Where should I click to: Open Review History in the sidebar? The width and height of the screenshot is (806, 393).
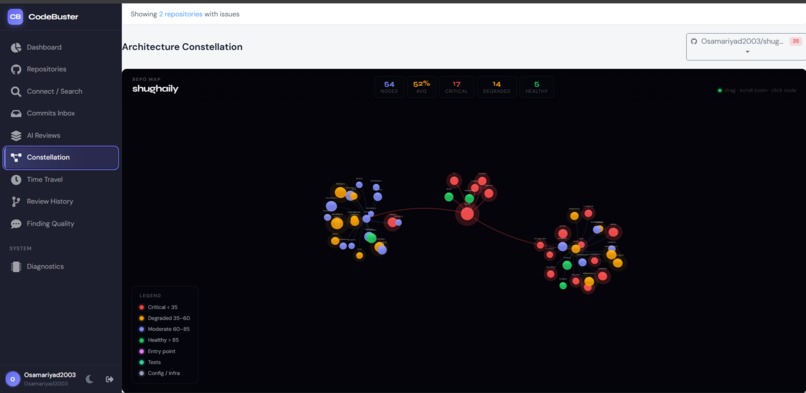(61, 202)
